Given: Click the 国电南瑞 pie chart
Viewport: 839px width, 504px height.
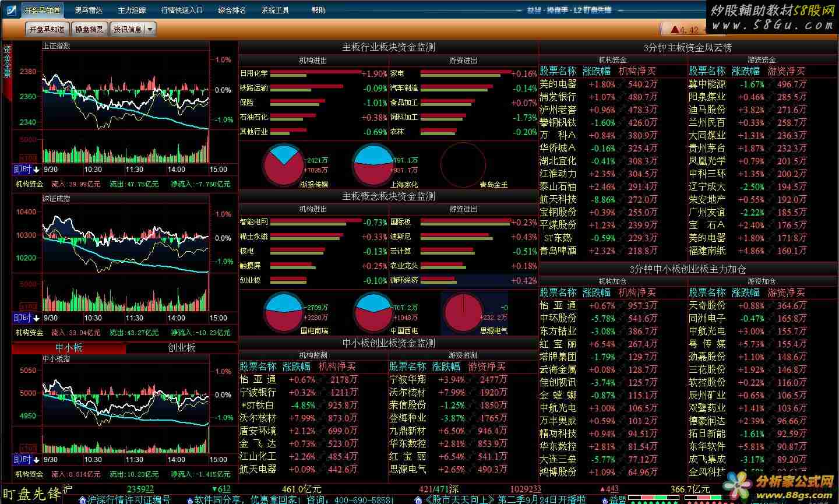Looking at the screenshot, I should pos(284,312).
